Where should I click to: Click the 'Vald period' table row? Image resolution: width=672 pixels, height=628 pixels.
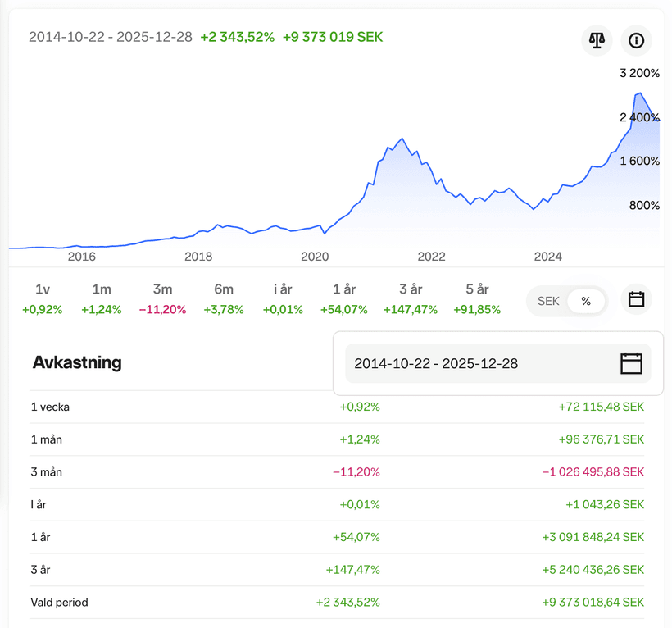tap(336, 602)
